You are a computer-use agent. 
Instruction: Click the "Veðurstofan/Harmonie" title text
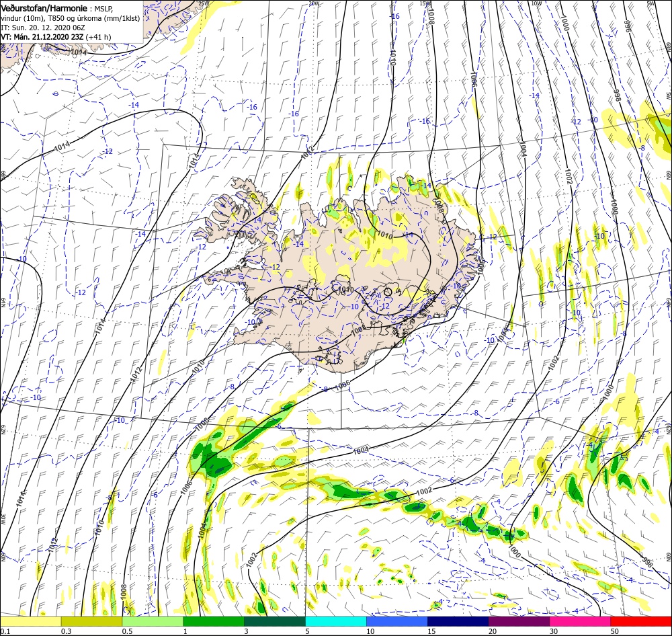[44, 8]
